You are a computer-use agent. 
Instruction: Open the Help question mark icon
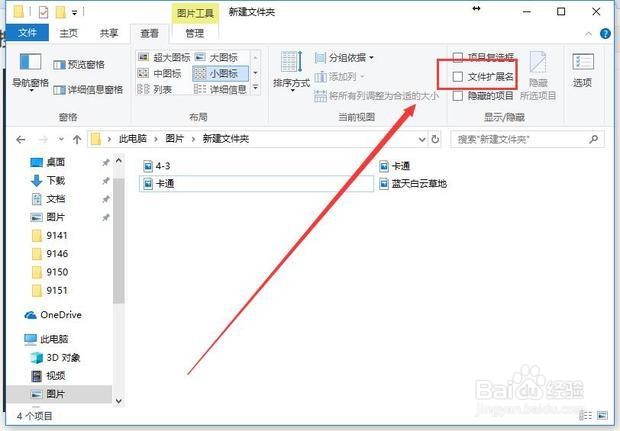tap(605, 34)
